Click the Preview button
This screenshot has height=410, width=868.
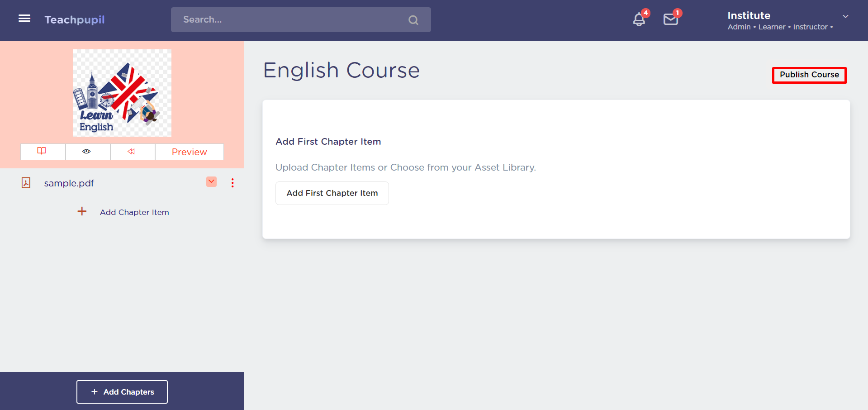tap(189, 152)
